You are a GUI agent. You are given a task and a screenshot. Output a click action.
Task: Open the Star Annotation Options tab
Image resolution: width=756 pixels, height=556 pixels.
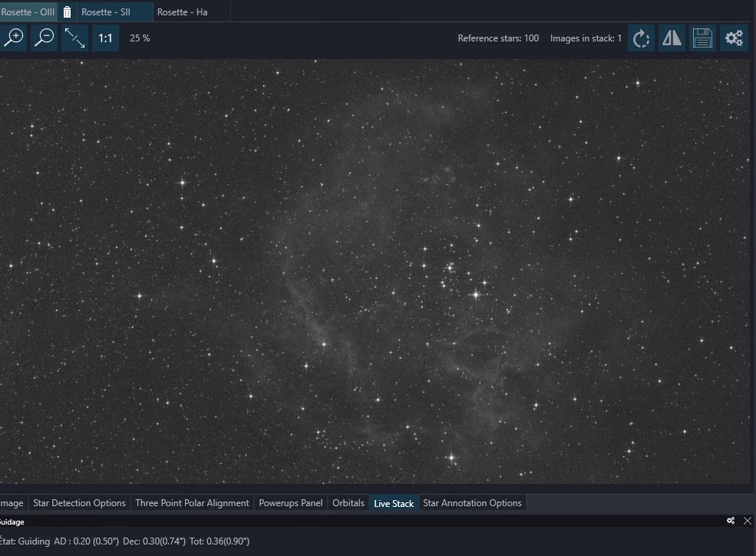(472, 503)
